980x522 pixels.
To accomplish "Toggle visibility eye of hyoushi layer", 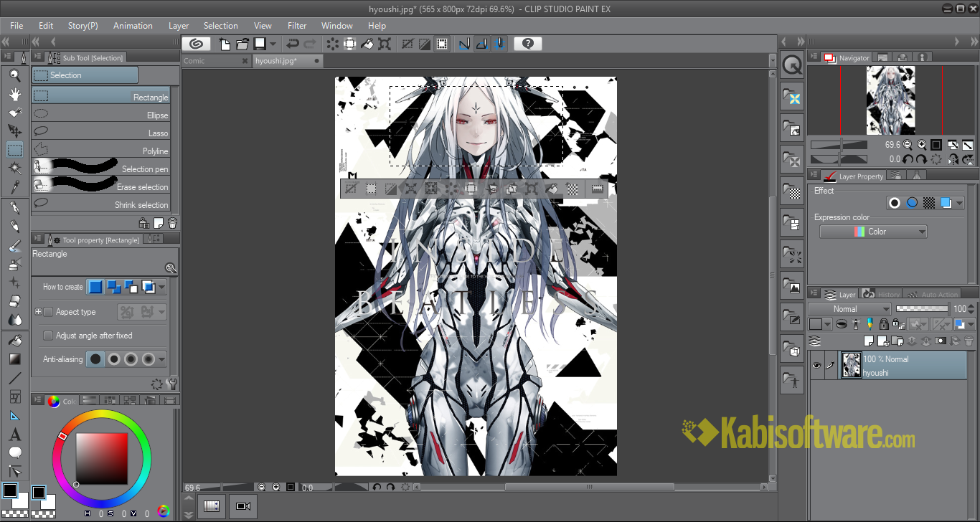I will [x=816, y=366].
